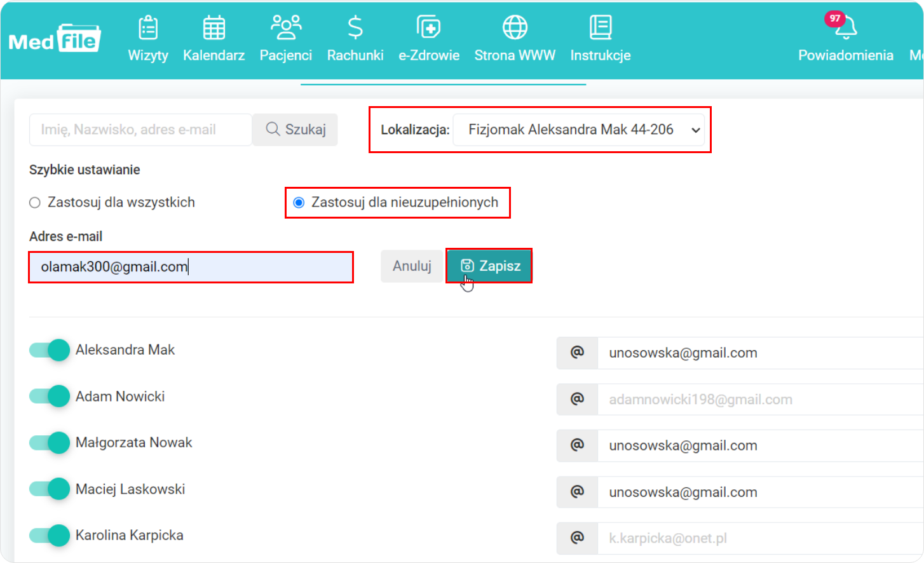
Task: Select the Wizyty menu label
Action: pyautogui.click(x=148, y=56)
